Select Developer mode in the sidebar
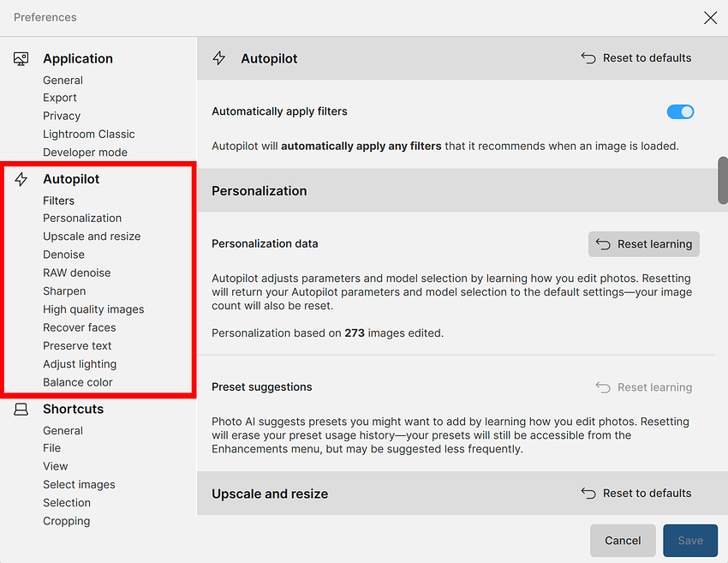This screenshot has width=728, height=563. pos(86,153)
